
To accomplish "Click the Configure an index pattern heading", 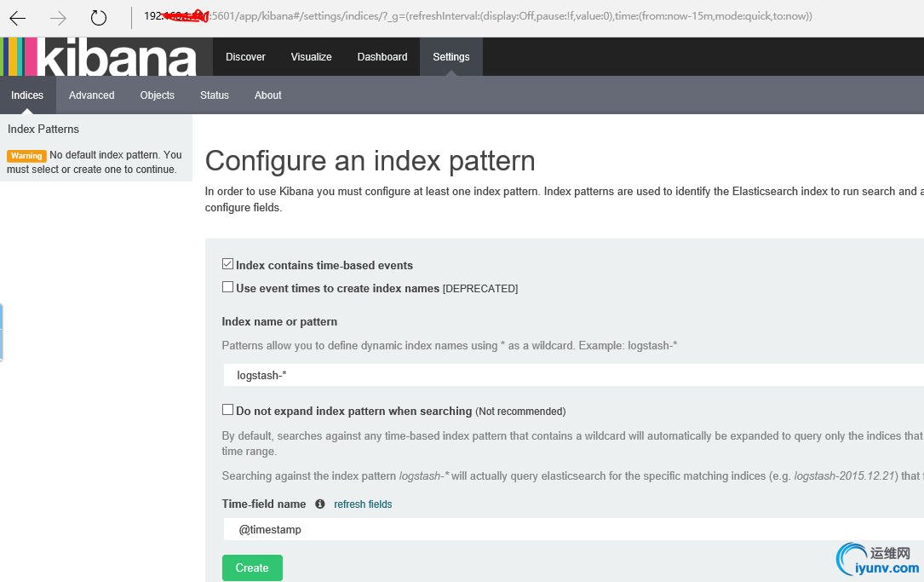I will (370, 161).
